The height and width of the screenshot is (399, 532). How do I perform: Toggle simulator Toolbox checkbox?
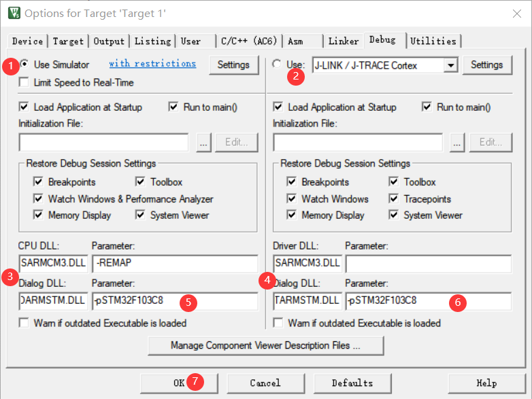click(x=140, y=181)
